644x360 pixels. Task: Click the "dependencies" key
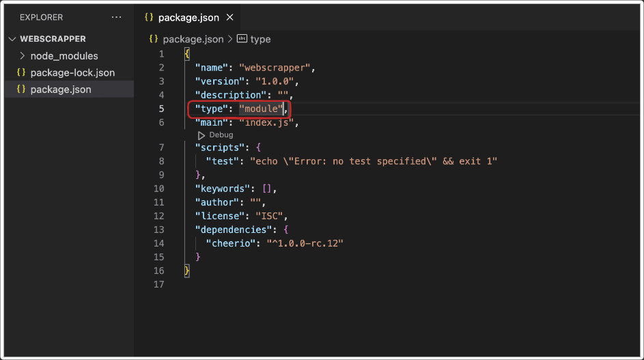234,230
